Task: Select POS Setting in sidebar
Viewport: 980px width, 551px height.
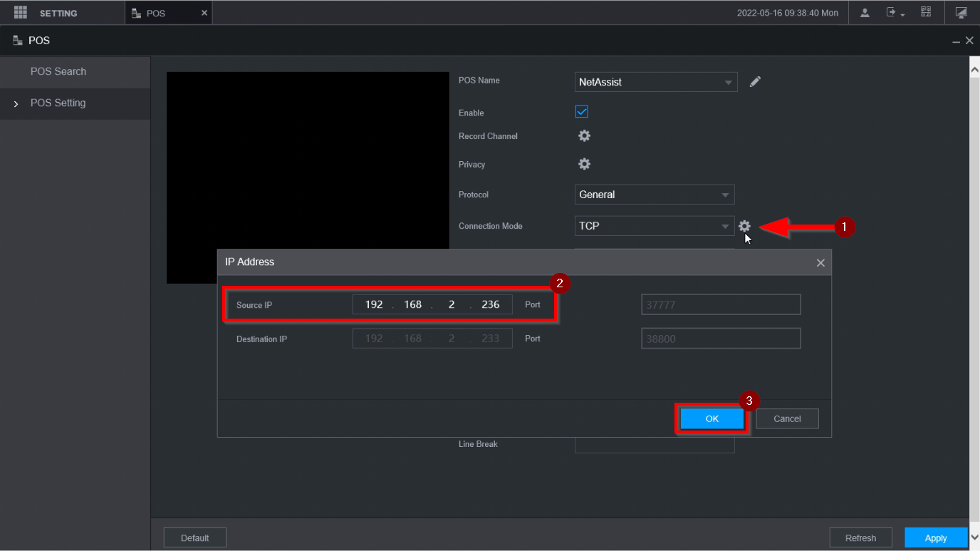Action: click(58, 103)
